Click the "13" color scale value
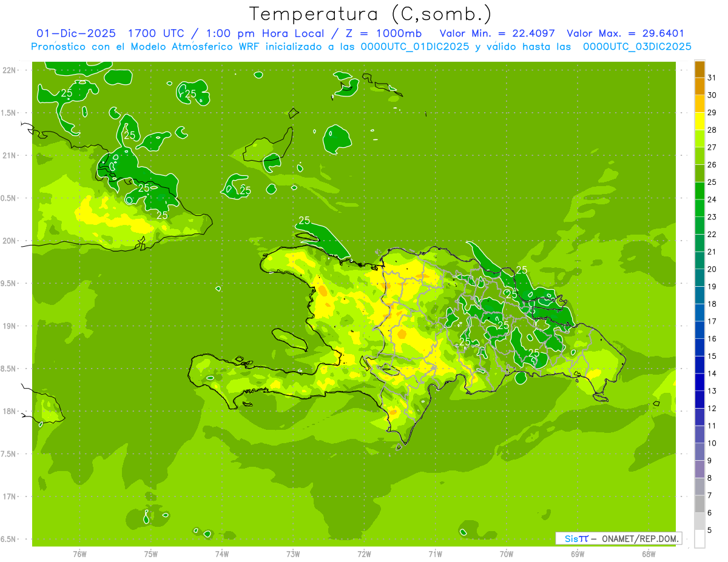The width and height of the screenshot is (728, 562). (712, 391)
